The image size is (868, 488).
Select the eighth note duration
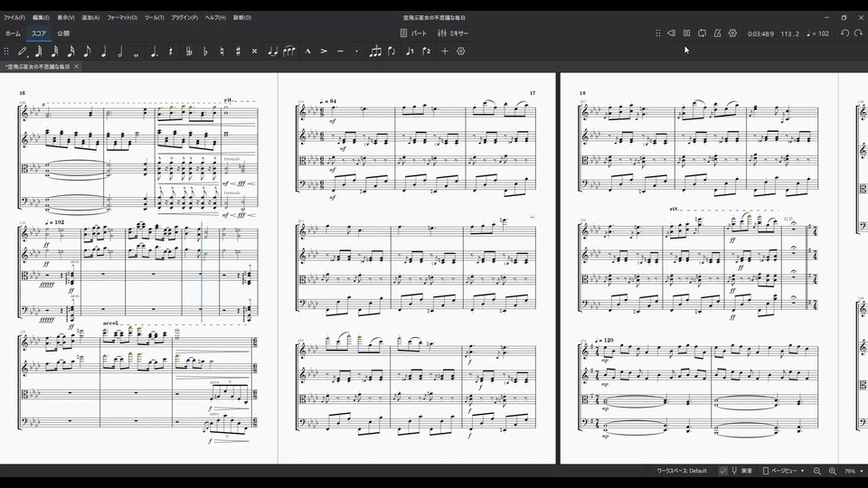point(88,51)
